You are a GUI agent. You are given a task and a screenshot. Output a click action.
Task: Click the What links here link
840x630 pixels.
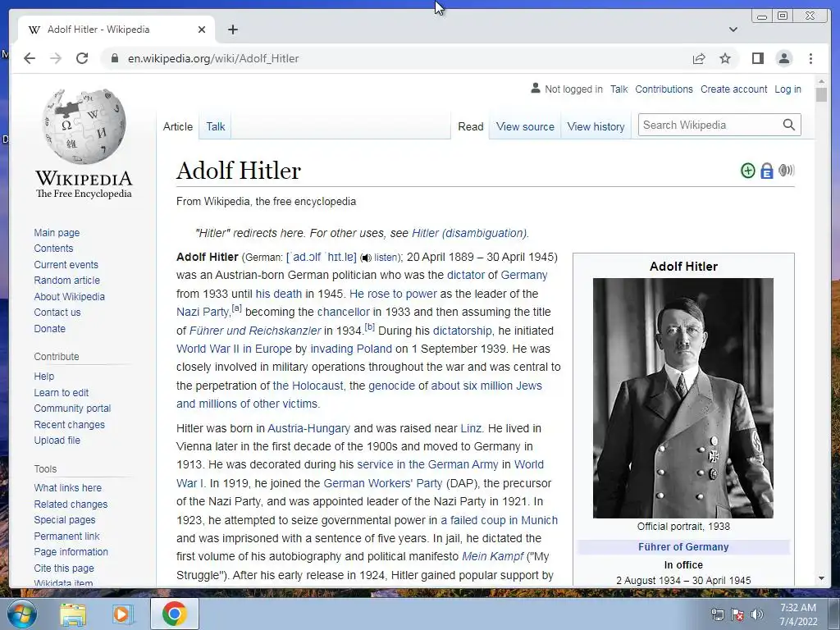coord(67,487)
